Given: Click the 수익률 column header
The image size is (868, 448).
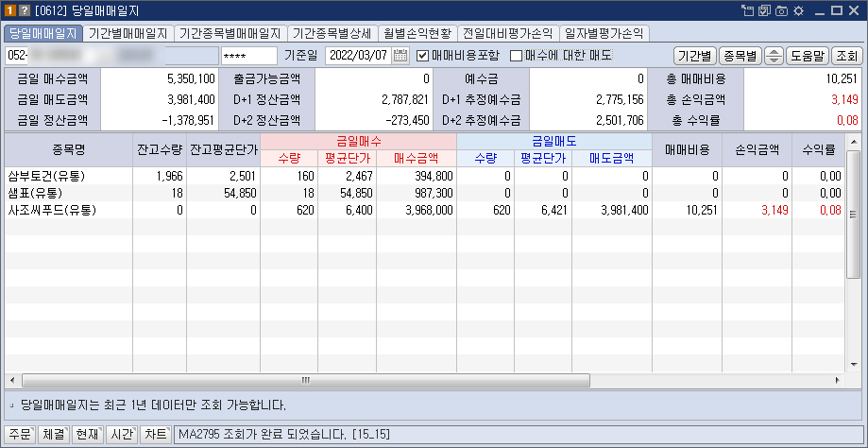Looking at the screenshot, I should pyautogui.click(x=818, y=149).
